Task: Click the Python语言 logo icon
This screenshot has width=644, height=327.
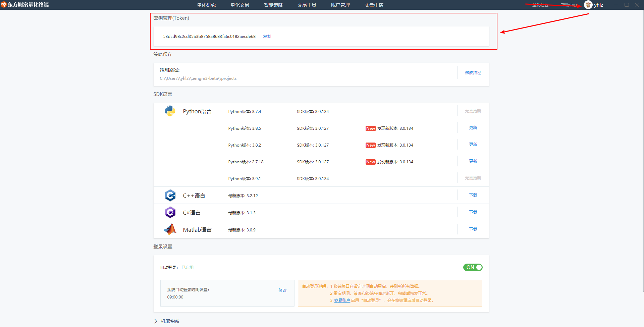Action: [x=170, y=111]
